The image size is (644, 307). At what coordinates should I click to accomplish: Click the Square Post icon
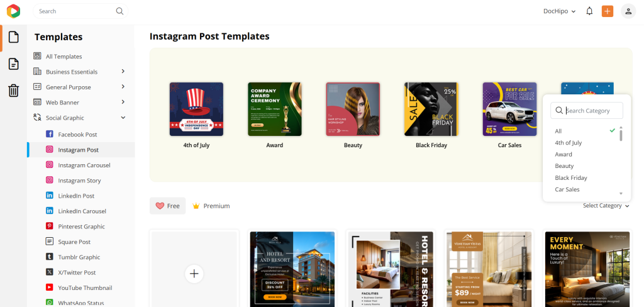[x=49, y=241]
